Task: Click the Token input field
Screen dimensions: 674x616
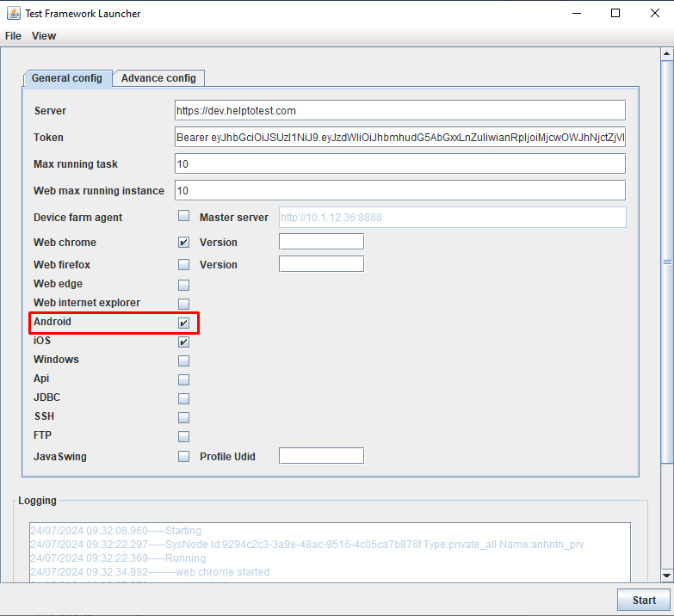Action: pyautogui.click(x=400, y=137)
